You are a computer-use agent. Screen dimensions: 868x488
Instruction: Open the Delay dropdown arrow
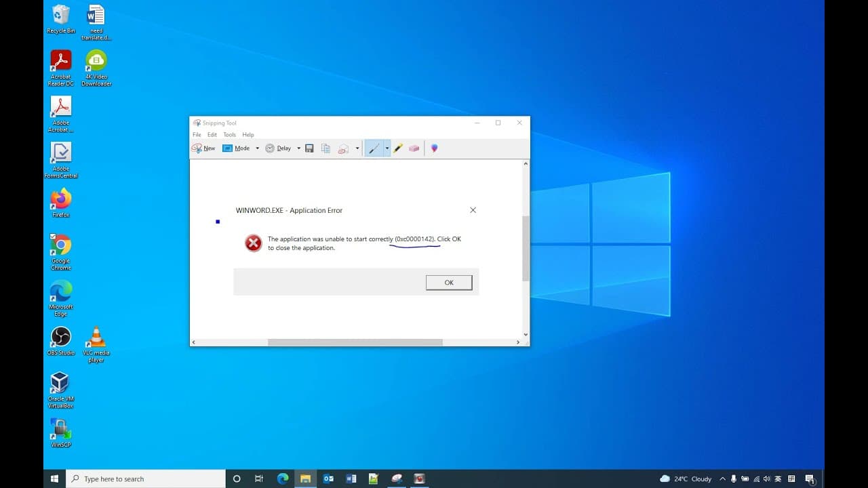coord(298,148)
